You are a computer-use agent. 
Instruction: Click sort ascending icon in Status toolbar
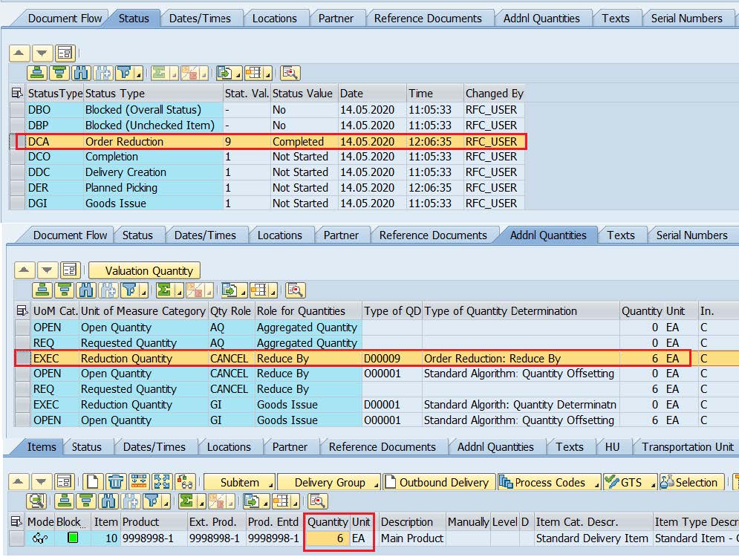point(36,73)
